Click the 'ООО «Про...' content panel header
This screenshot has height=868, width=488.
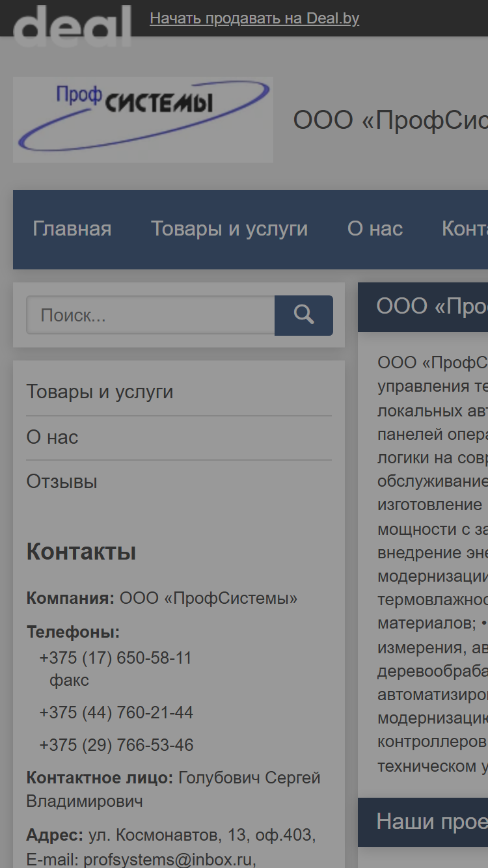[x=423, y=306]
